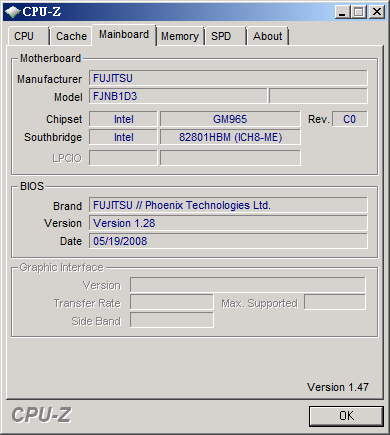Click the BIOS group heading
Viewport: 390px width, 435px height.
(x=32, y=186)
